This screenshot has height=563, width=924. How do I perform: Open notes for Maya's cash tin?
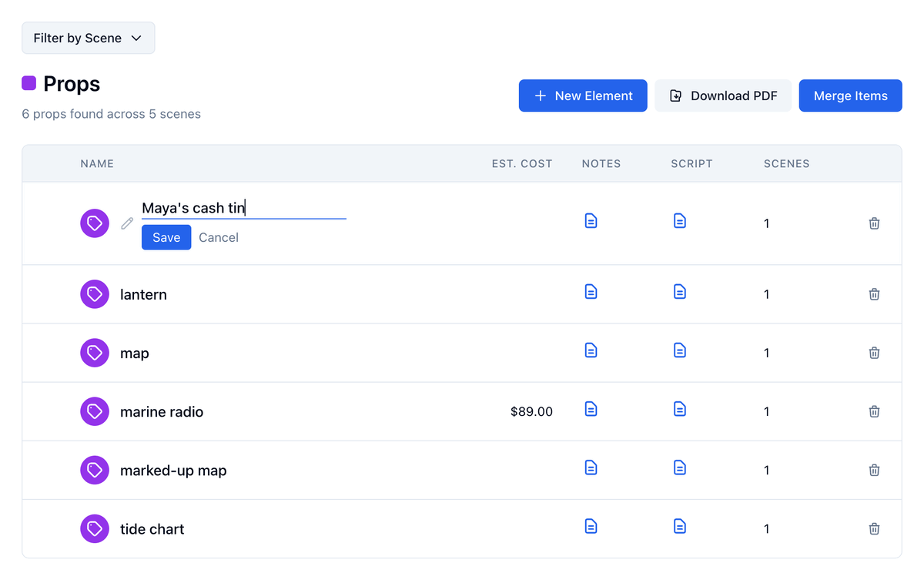click(591, 221)
